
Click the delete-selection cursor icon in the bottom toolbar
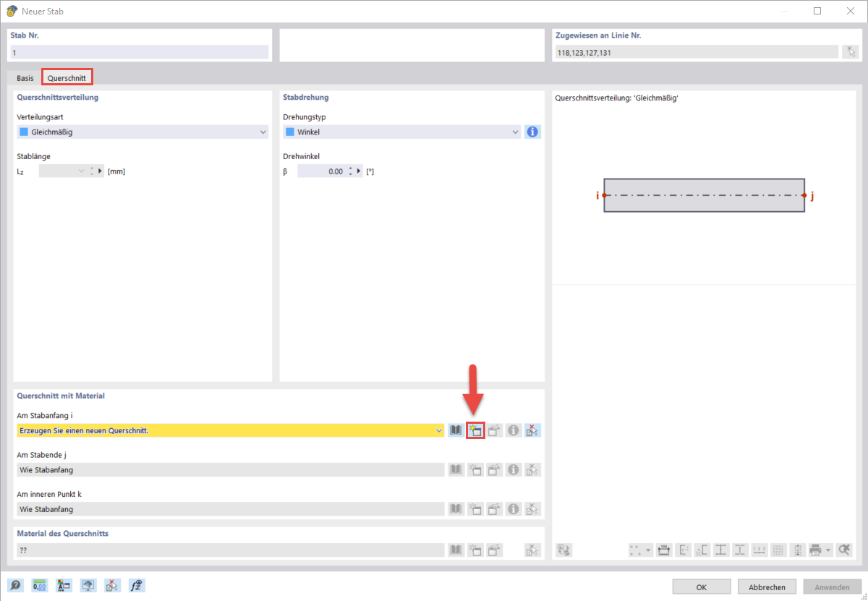[112, 586]
